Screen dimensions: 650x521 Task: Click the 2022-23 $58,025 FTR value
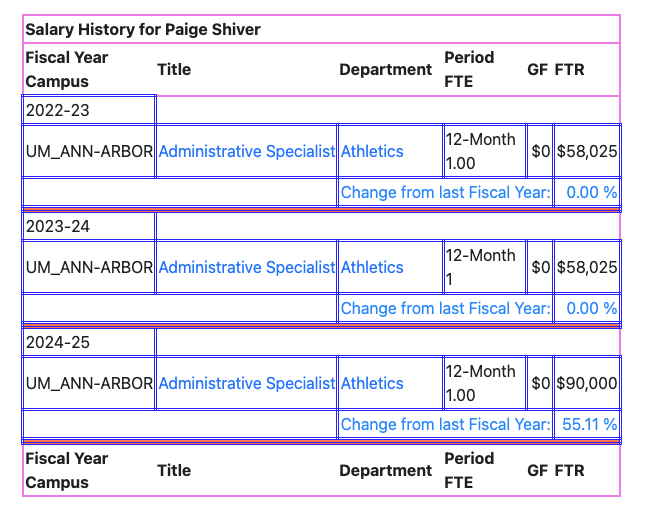pyautogui.click(x=587, y=152)
